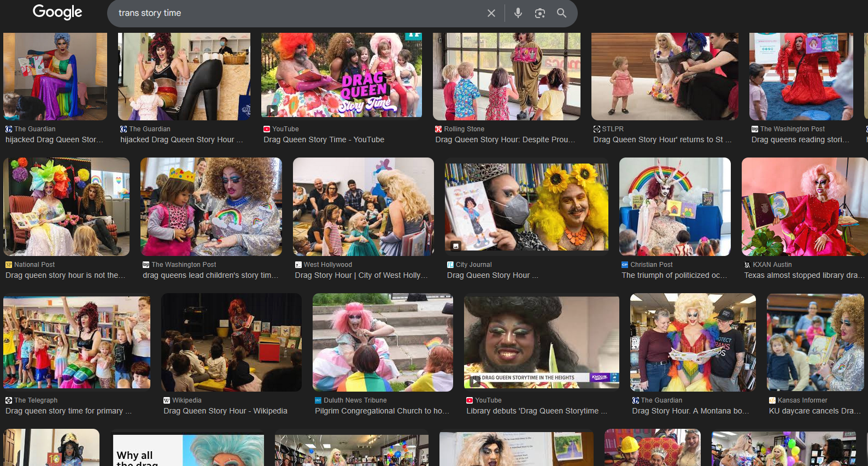Click the Duluth News Tribune favicon
868x466 pixels.
(318, 400)
